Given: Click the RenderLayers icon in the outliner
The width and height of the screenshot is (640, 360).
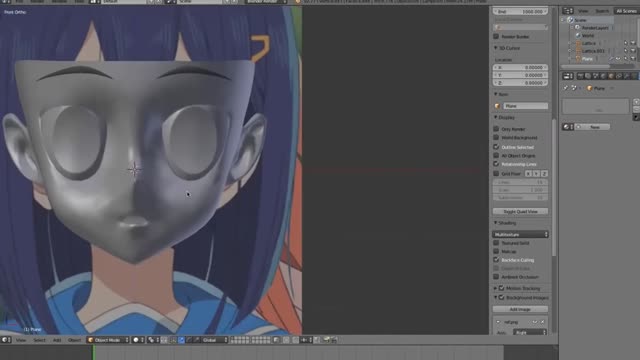Looking at the screenshot, I should (577, 28).
